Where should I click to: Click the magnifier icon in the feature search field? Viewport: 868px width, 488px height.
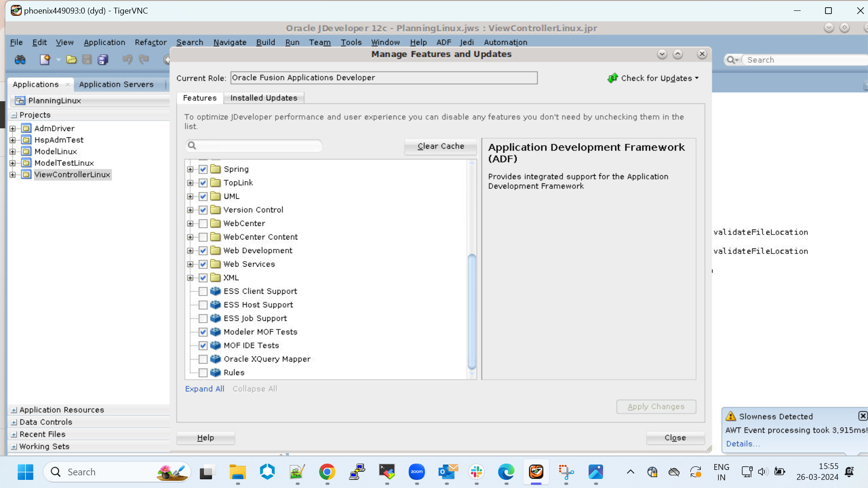[192, 145]
